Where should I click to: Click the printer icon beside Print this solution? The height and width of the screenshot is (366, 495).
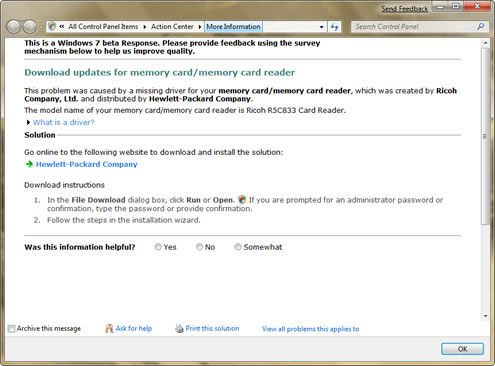pos(179,329)
